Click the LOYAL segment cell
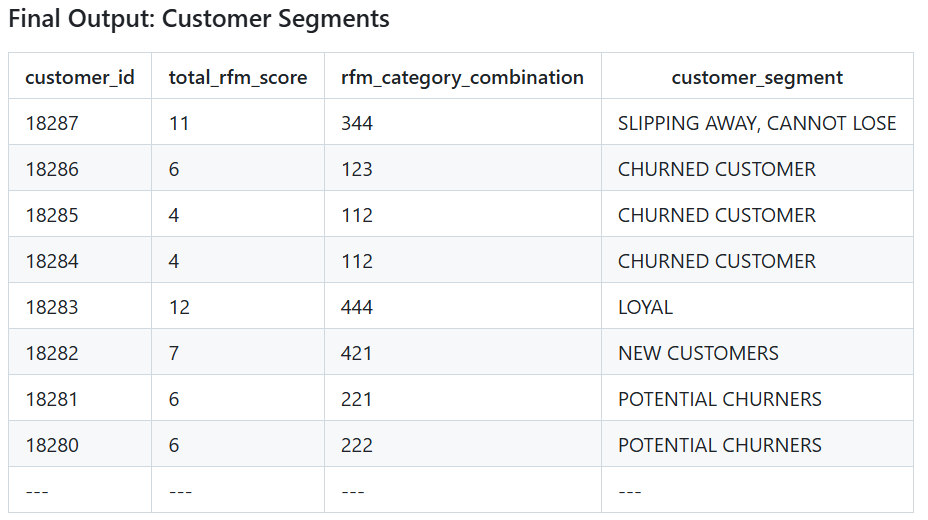 (x=646, y=307)
